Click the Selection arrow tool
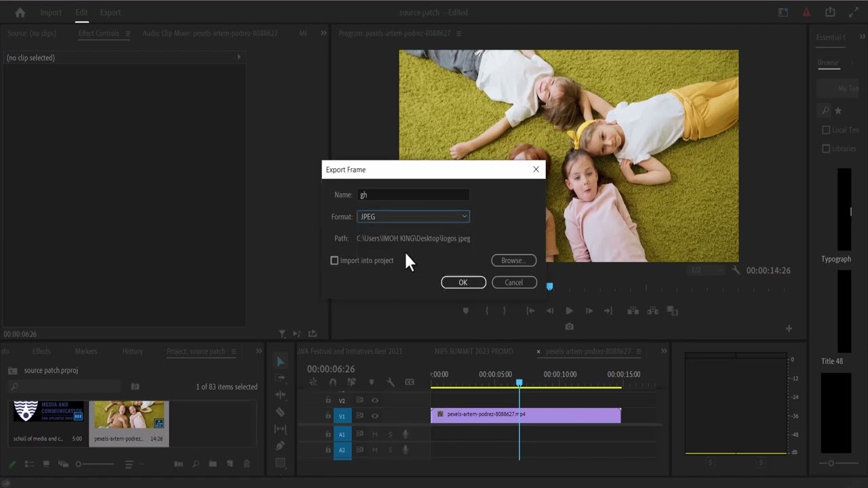868x488 pixels. click(x=280, y=362)
